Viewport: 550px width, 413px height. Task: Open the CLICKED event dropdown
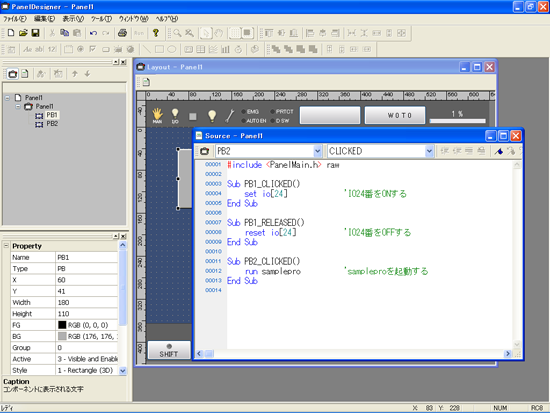tap(429, 151)
